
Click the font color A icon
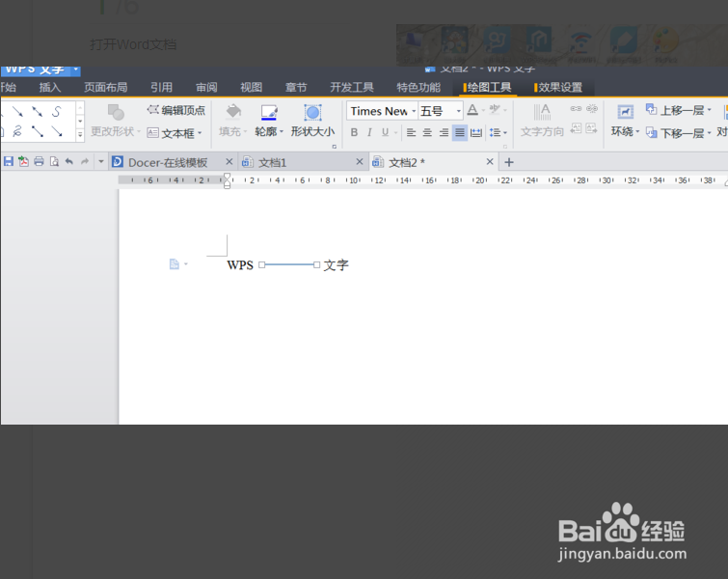click(472, 110)
